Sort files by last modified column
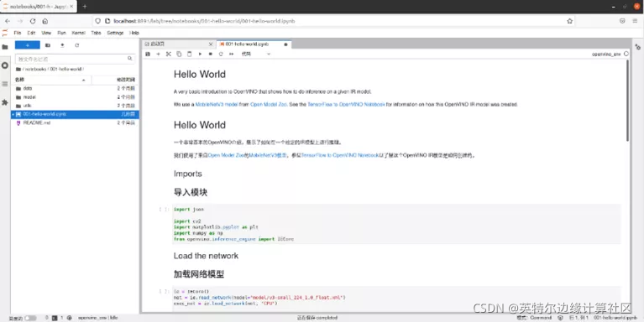The width and height of the screenshot is (644, 322). [x=114, y=80]
